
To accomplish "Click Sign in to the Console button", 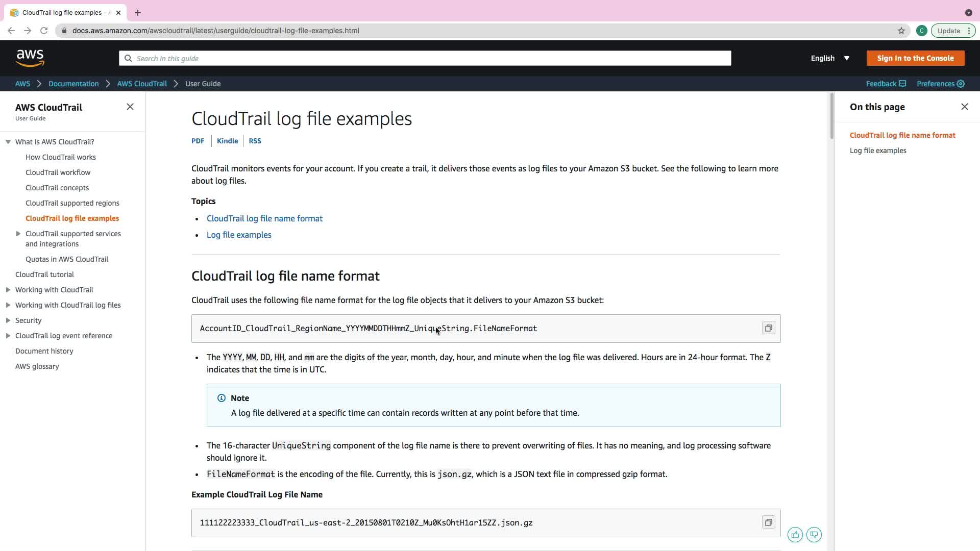I will tap(915, 58).
